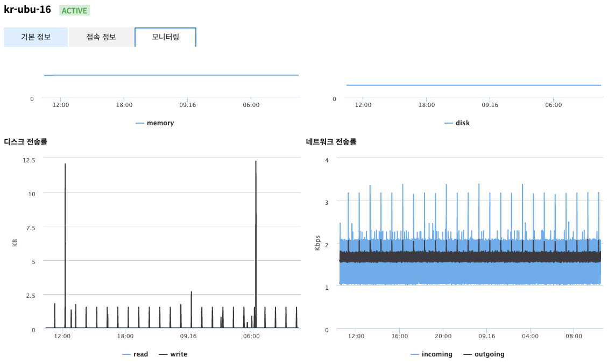Viewport: 615px width, 364px height.
Task: Click the 20:00 label on network chart
Action: tap(443, 336)
